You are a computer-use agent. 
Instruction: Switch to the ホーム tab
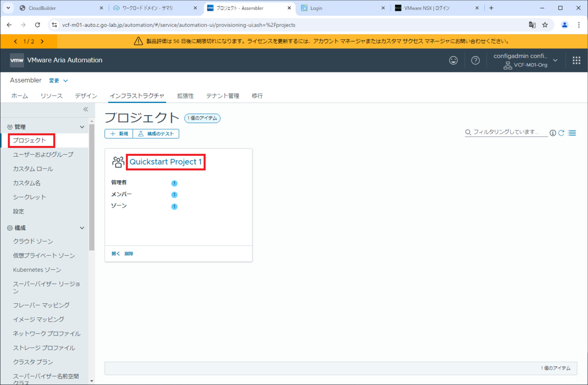(20, 96)
